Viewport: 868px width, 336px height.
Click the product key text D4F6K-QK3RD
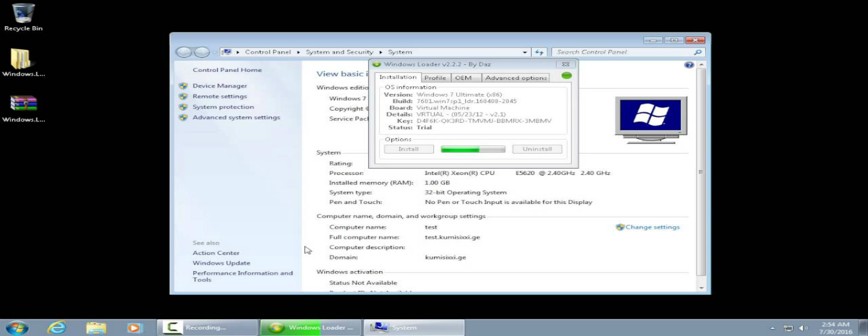click(x=484, y=121)
